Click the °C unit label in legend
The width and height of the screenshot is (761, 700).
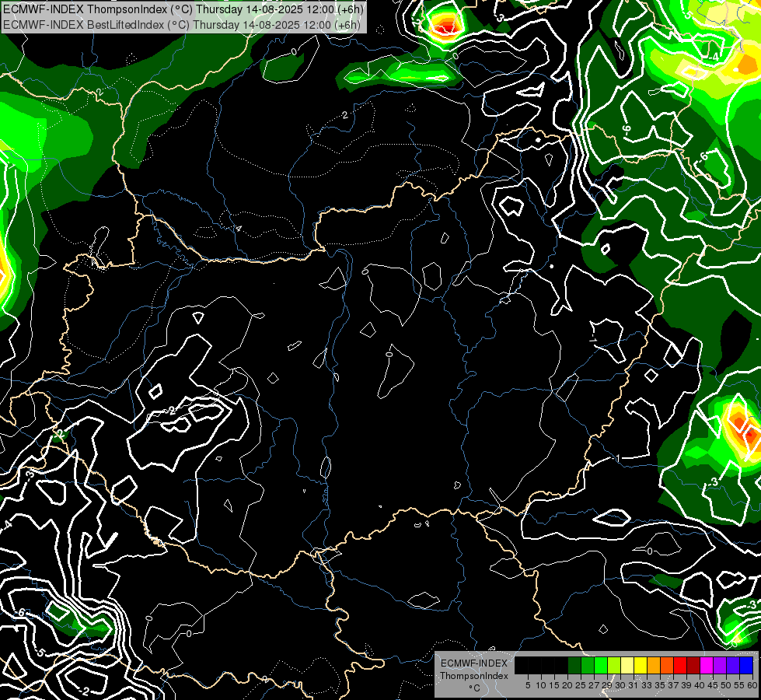click(475, 688)
